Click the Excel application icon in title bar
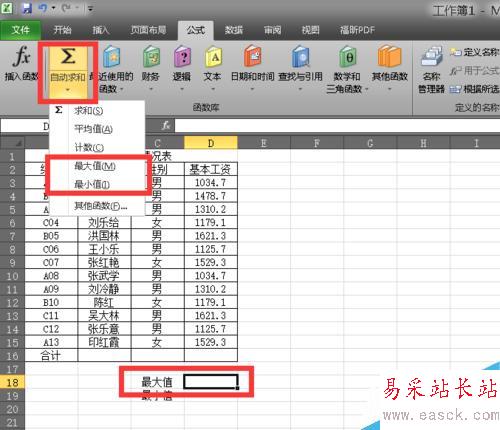 [x=7, y=7]
